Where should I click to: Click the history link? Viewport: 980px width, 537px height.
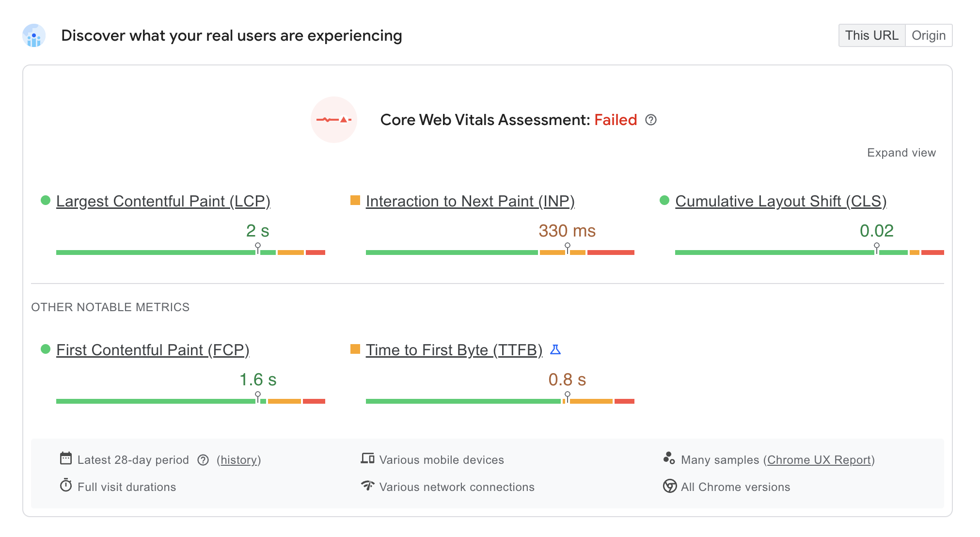pyautogui.click(x=239, y=460)
